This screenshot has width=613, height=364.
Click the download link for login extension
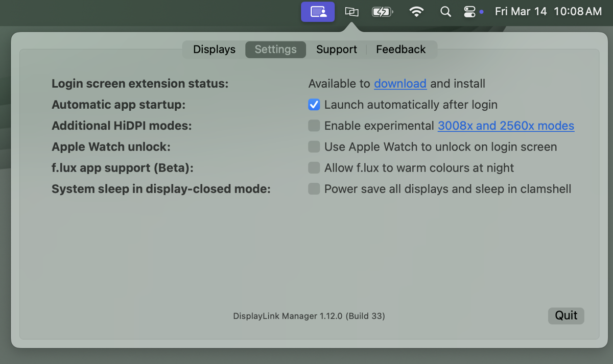(x=400, y=83)
